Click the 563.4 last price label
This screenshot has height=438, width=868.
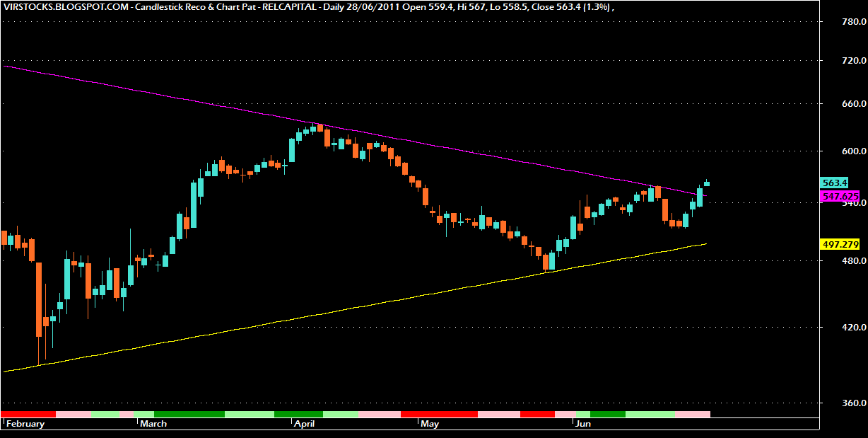point(835,183)
